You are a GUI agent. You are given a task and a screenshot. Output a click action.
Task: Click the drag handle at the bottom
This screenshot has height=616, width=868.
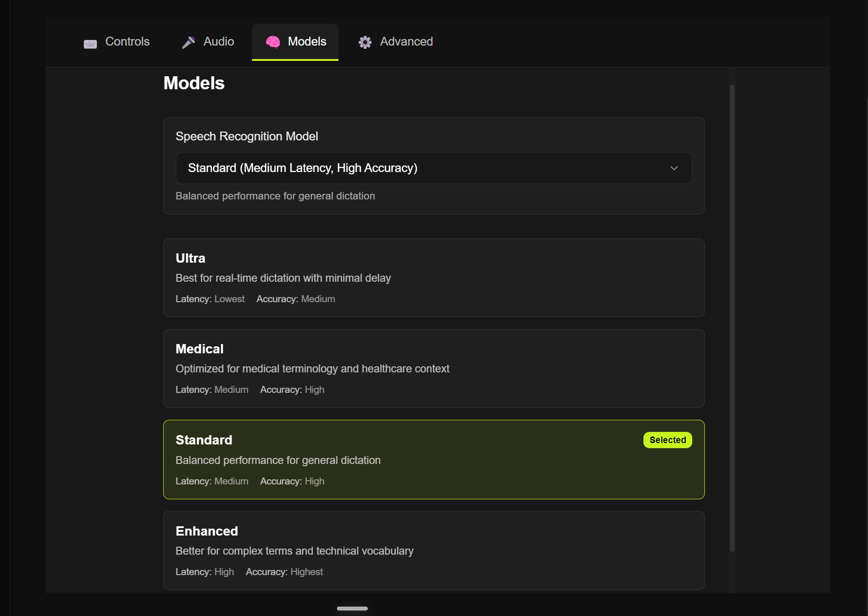coord(352,608)
